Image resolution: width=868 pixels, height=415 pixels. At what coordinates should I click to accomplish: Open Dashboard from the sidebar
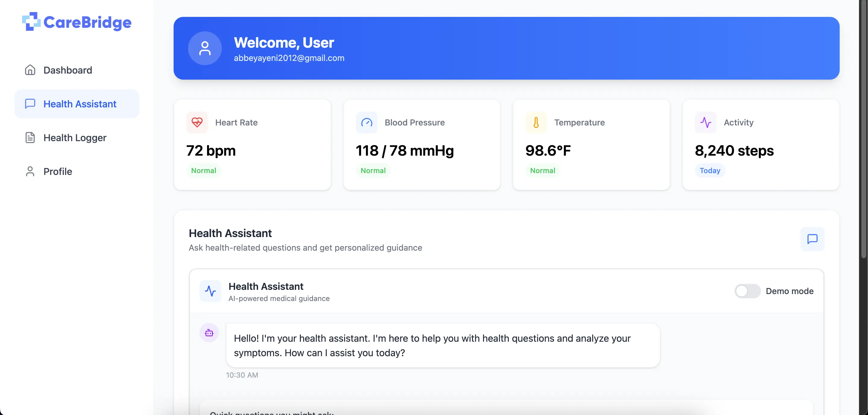(68, 70)
